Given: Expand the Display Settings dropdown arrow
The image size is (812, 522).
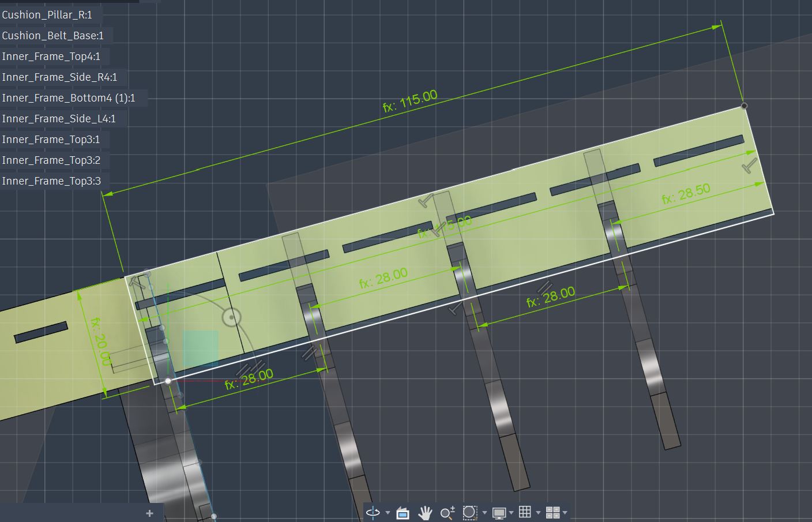Looking at the screenshot, I should [511, 512].
